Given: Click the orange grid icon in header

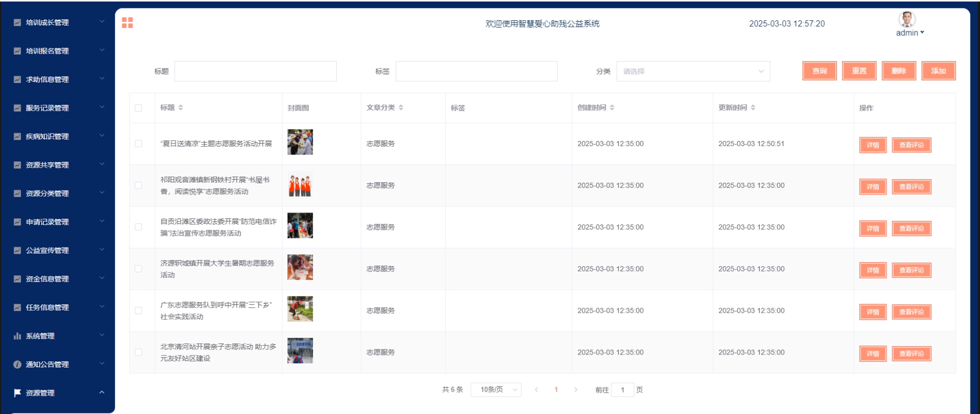Looking at the screenshot, I should [x=127, y=22].
